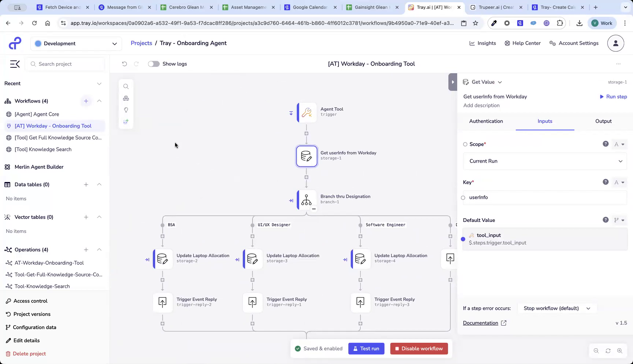Select the Scope field input radio indicator
The image size is (633, 364).
pos(465,144)
